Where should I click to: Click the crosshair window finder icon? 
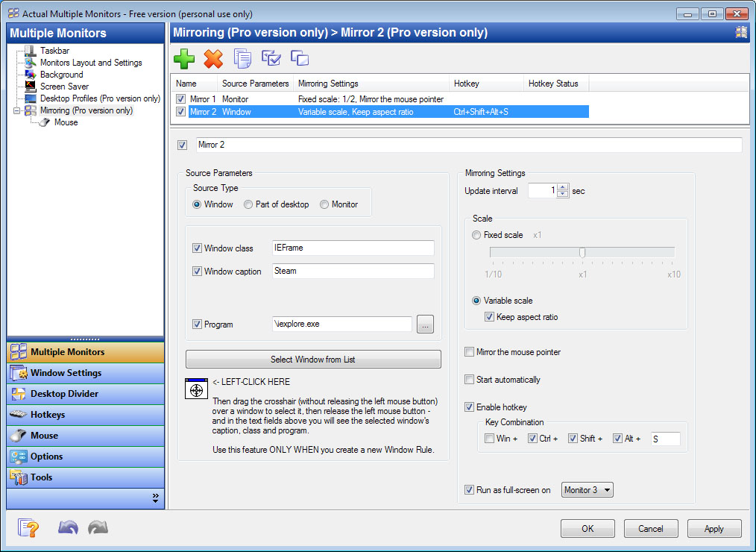pyautogui.click(x=196, y=389)
